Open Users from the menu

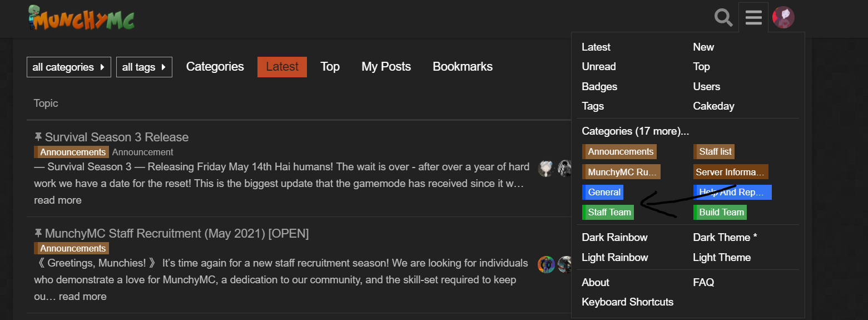tap(706, 87)
